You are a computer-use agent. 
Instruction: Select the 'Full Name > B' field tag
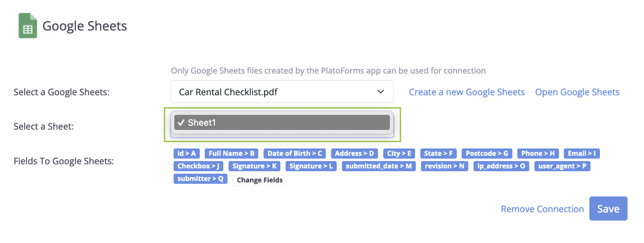tap(231, 154)
